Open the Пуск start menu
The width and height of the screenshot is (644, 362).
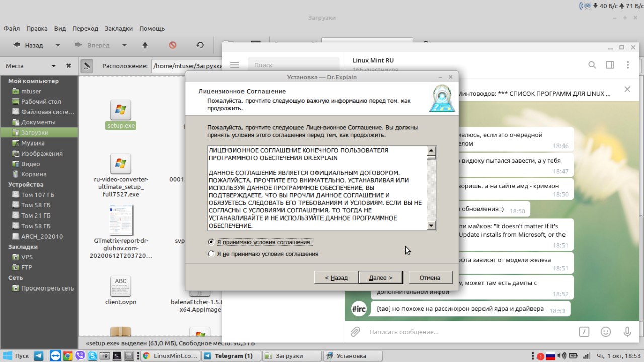point(16,356)
